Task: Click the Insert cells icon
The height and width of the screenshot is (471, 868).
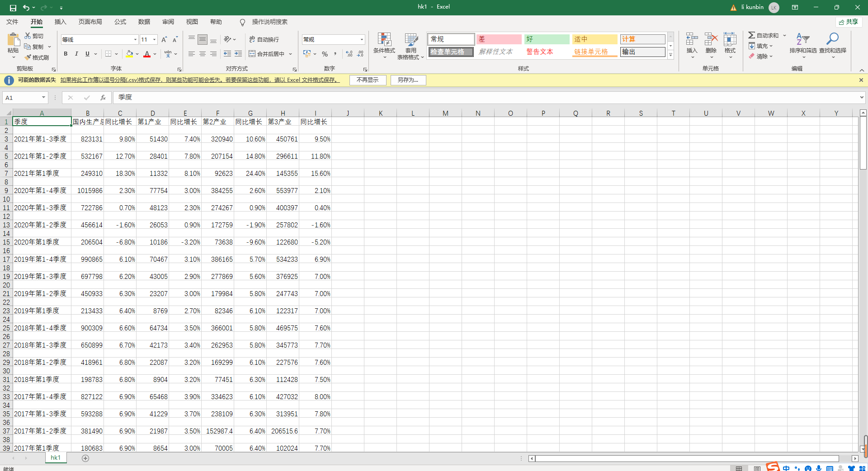Action: click(x=692, y=39)
